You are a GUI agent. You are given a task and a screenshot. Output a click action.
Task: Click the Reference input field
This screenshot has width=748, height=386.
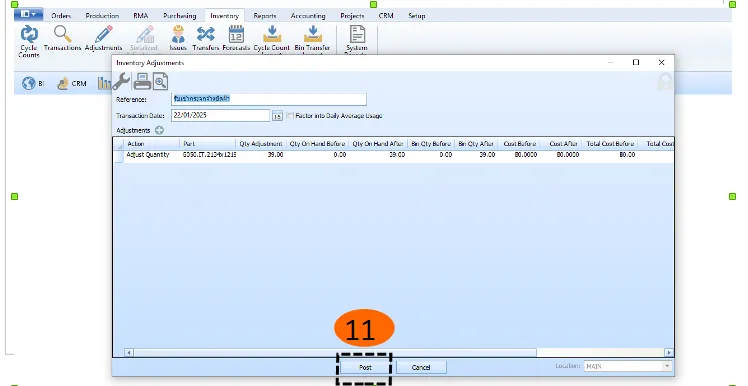pyautogui.click(x=269, y=99)
